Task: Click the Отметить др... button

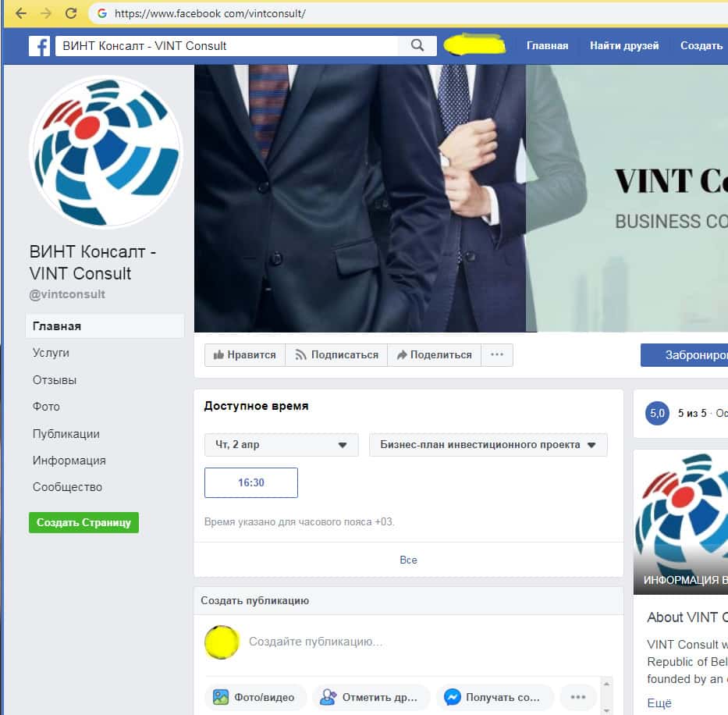Action: (x=371, y=697)
